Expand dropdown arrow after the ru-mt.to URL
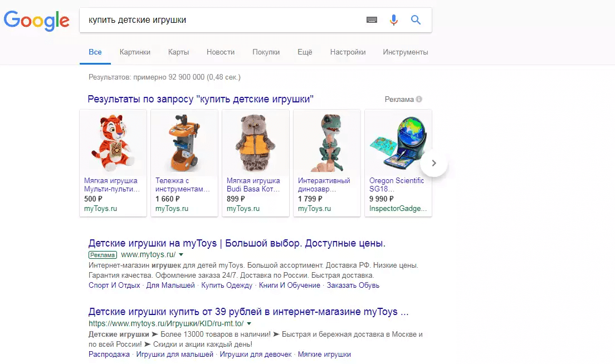This screenshot has width=615, height=364. 249,323
